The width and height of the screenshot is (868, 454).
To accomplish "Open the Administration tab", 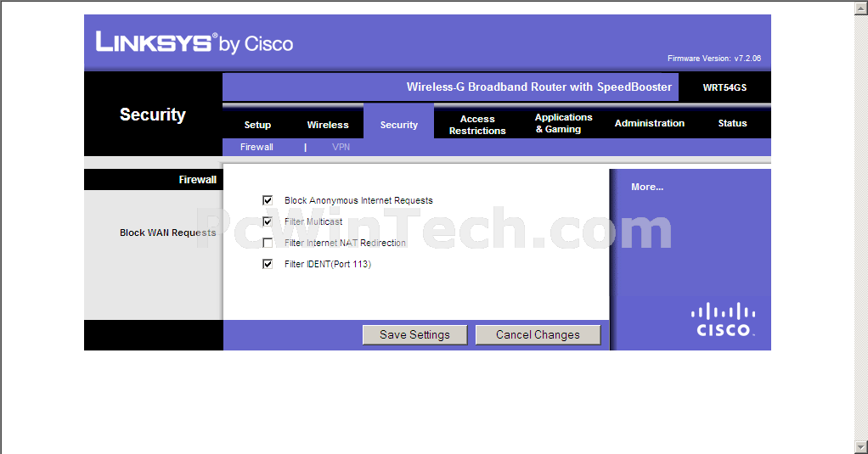I will tap(650, 123).
